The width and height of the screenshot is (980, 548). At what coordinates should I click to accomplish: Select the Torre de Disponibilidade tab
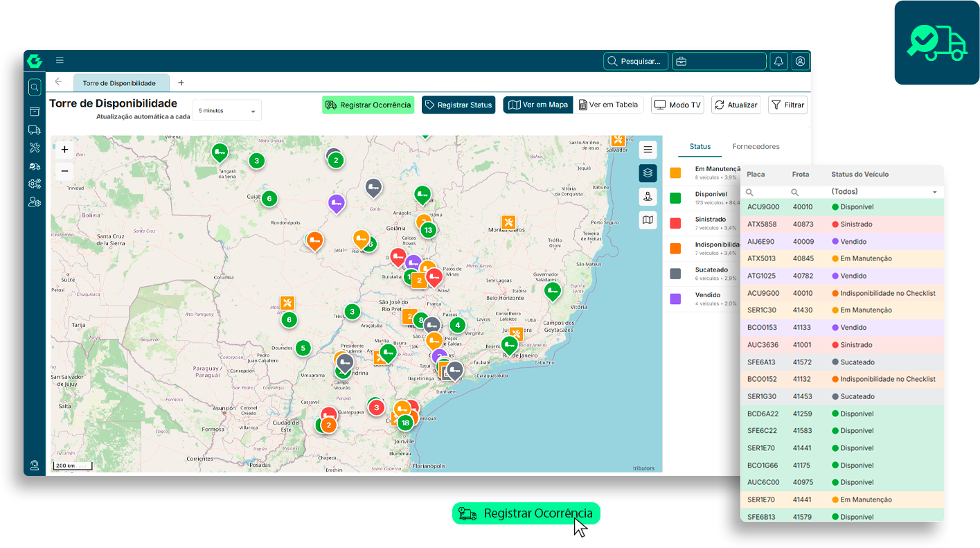pyautogui.click(x=121, y=82)
